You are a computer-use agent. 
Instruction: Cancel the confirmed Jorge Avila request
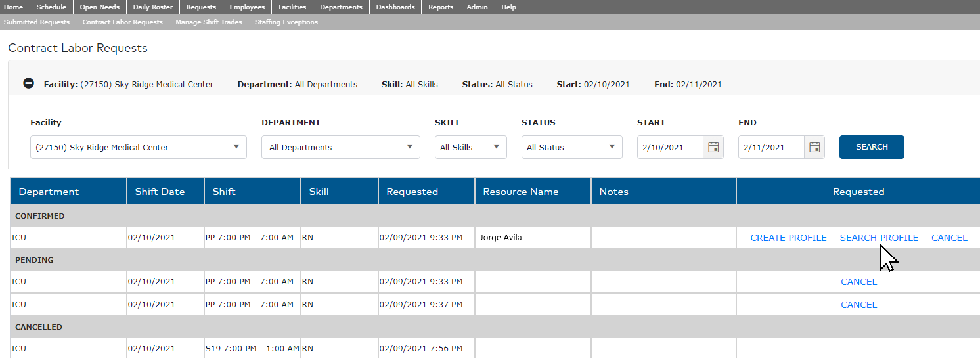949,238
